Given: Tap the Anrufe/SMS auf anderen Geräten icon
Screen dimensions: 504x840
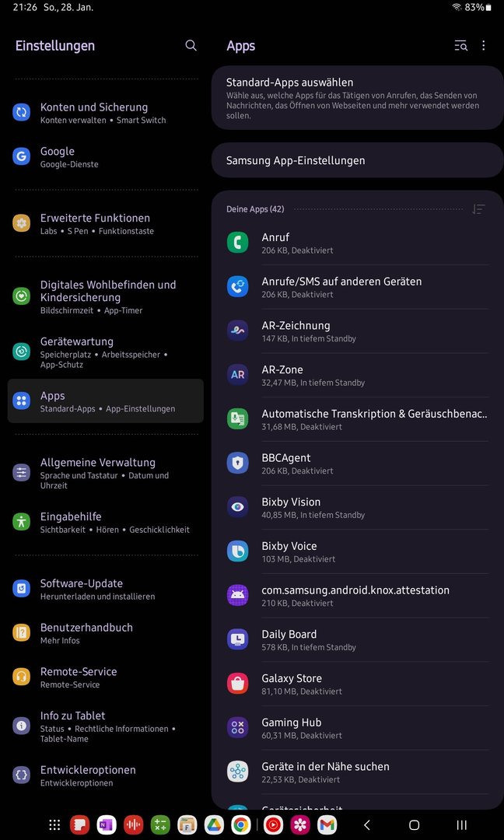Looking at the screenshot, I should (x=237, y=286).
